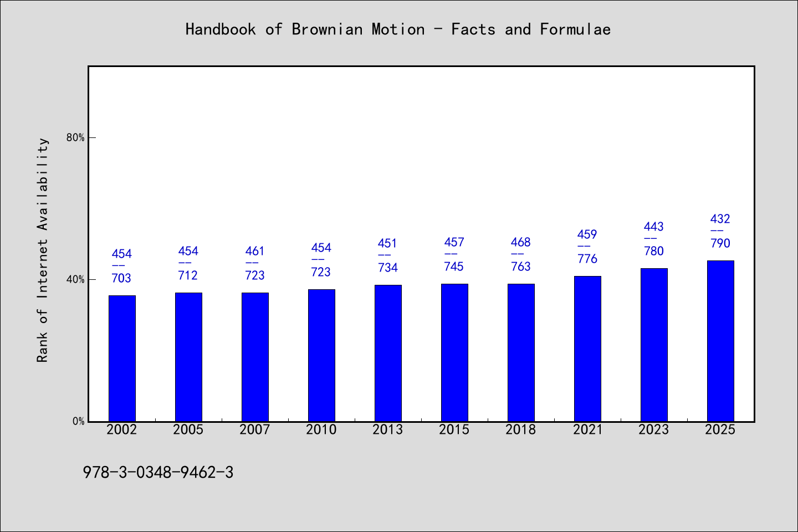Click the value 780 above the 2023 bar
The width and height of the screenshot is (798, 532).
654,251
